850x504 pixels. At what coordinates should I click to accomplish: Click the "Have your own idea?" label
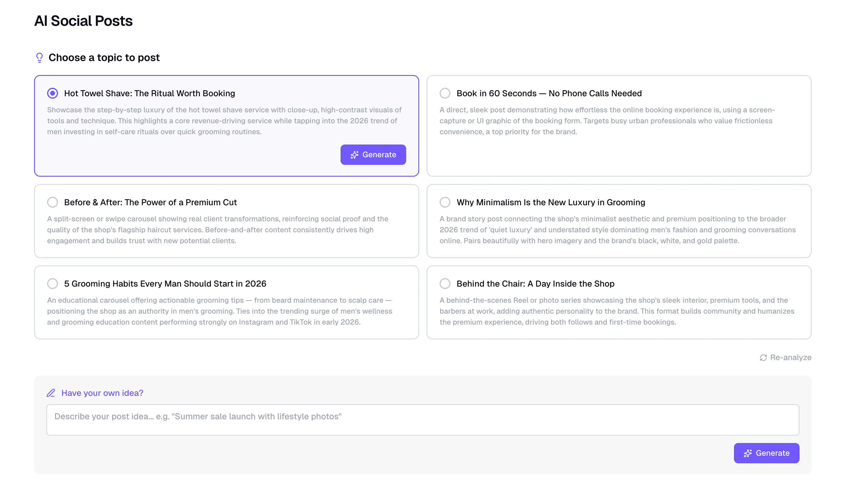pos(102,393)
